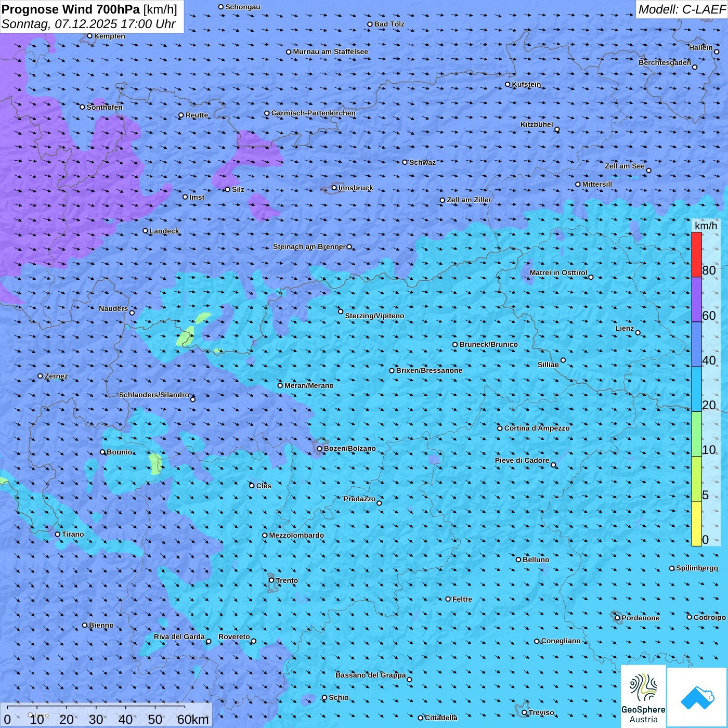Click the Schio label
Viewport: 728px width, 728px height.
coord(339,697)
